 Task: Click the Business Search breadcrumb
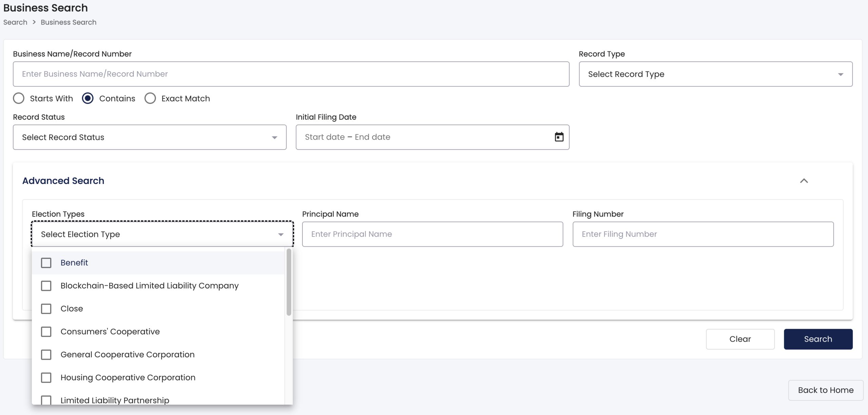[68, 22]
